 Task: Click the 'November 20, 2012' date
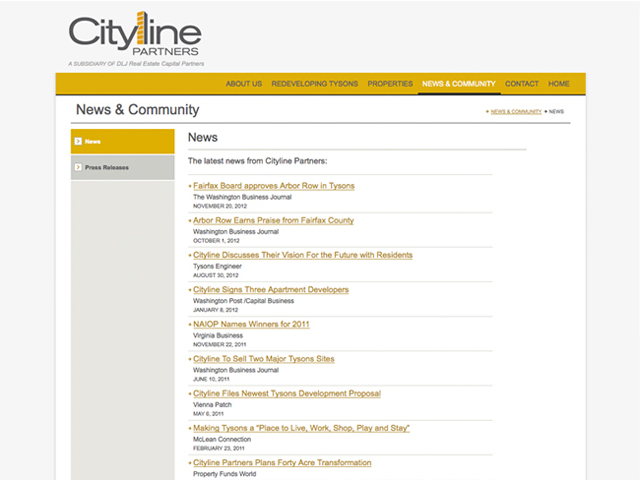(x=220, y=206)
